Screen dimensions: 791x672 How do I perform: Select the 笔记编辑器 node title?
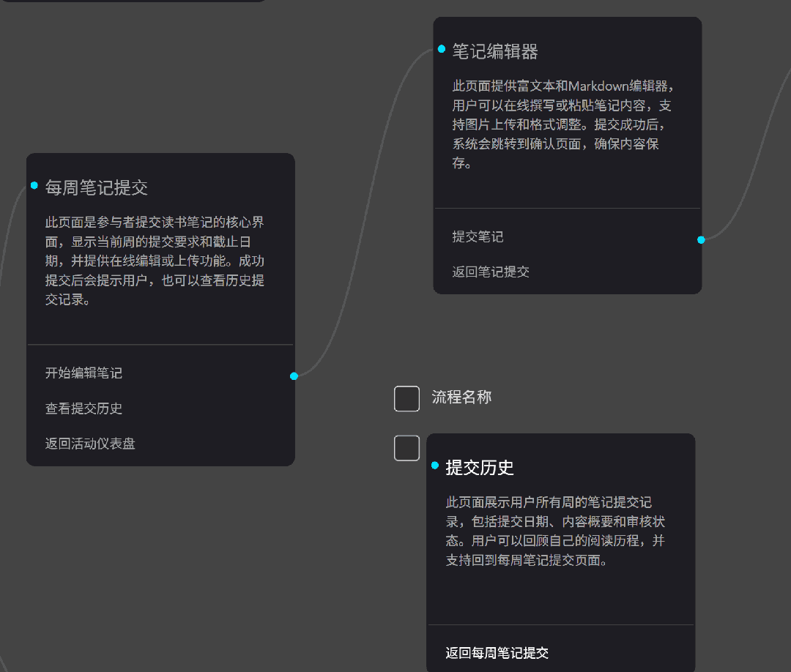click(495, 52)
